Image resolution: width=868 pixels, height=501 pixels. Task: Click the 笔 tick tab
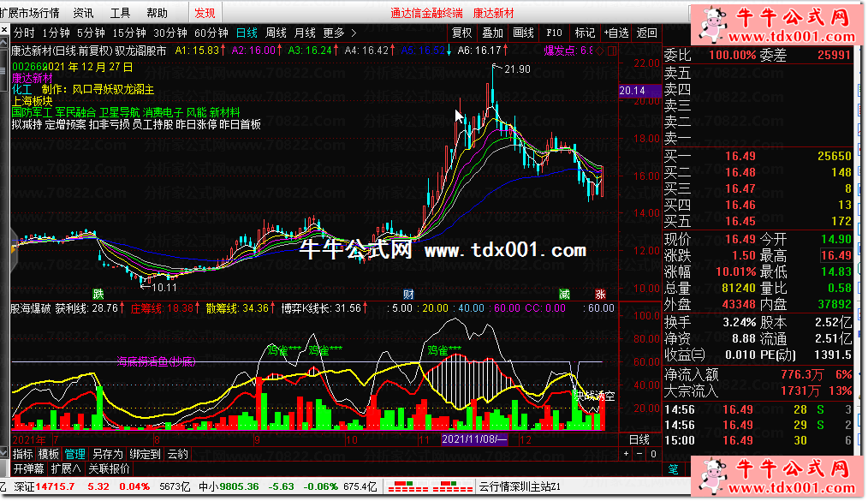(673, 469)
